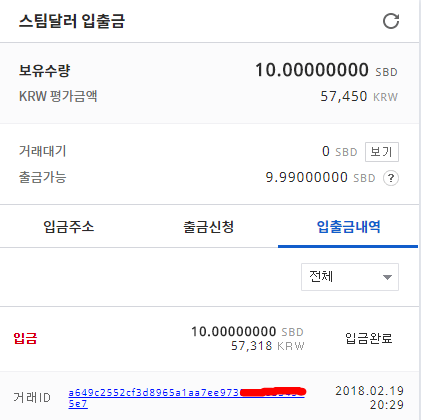Click the 거래대기 label

pos(43,152)
